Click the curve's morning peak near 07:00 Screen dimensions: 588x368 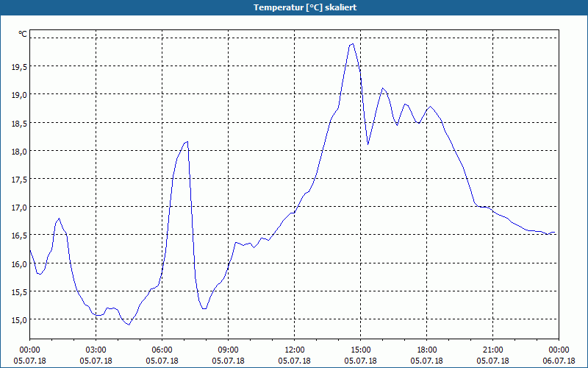[x=187, y=141]
